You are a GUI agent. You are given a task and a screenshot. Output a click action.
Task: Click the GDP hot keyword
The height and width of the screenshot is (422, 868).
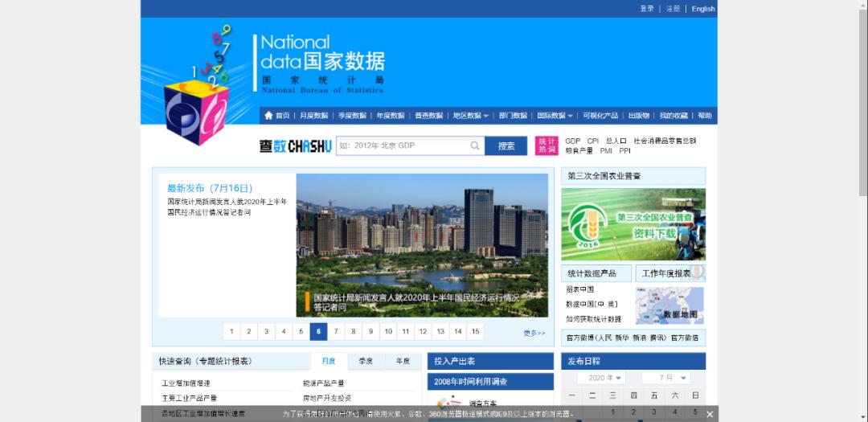point(572,141)
